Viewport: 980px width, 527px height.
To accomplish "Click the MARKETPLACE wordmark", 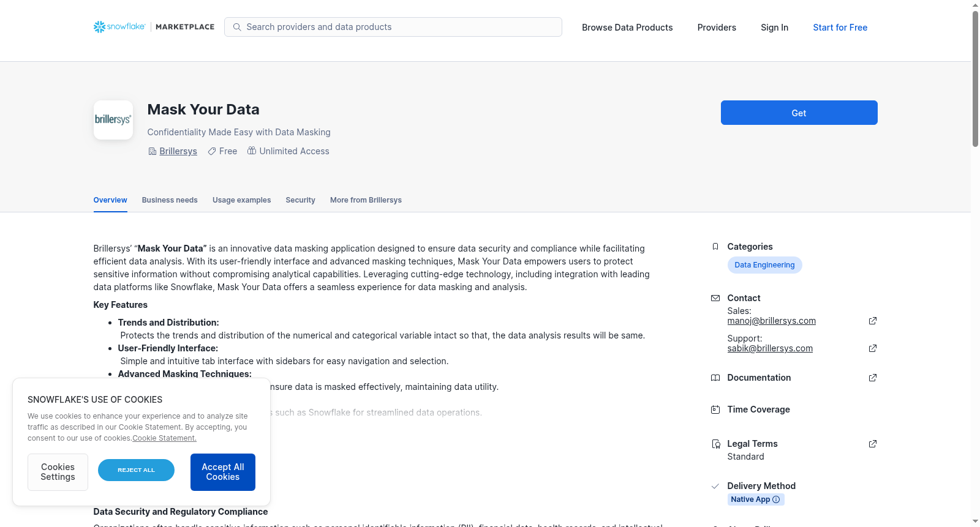I will coord(185,27).
